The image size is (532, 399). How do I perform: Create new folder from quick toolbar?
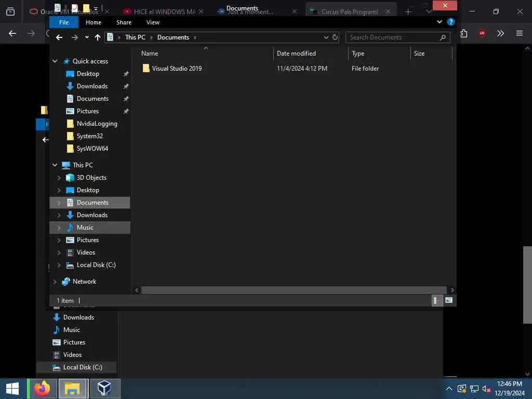pyautogui.click(x=86, y=8)
